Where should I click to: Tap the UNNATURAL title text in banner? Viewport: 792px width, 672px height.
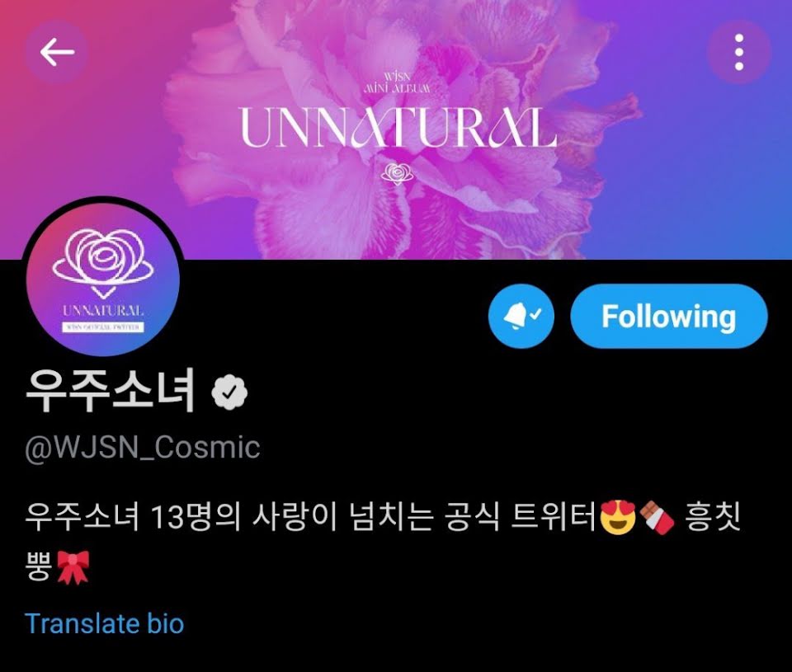pyautogui.click(x=398, y=128)
